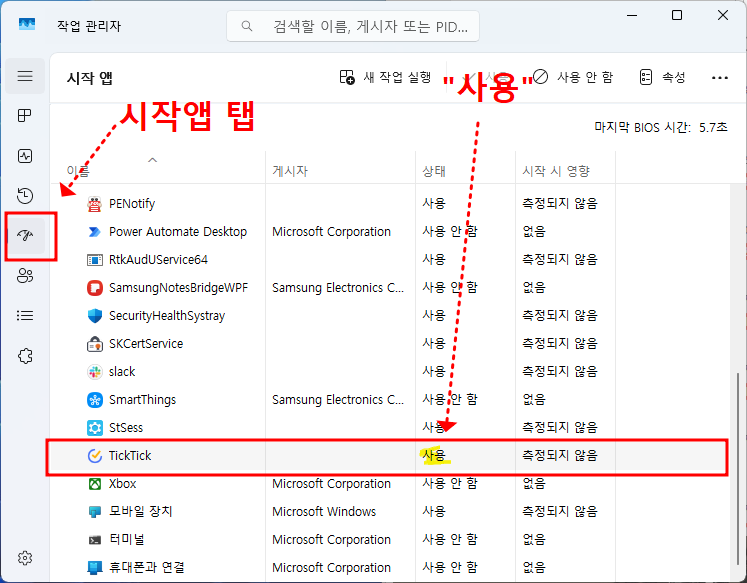
Task: Open the Users tab in sidebar
Action: [x=25, y=275]
